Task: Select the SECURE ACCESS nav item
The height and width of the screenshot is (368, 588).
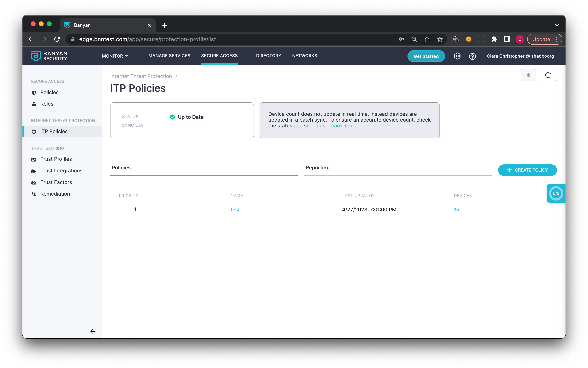Action: click(x=219, y=56)
